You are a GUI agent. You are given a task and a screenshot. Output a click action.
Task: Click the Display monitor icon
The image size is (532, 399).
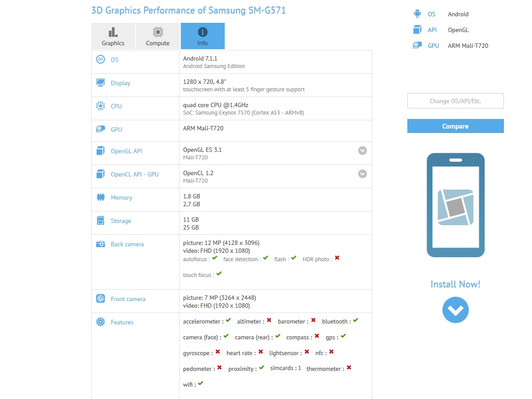[x=101, y=83]
